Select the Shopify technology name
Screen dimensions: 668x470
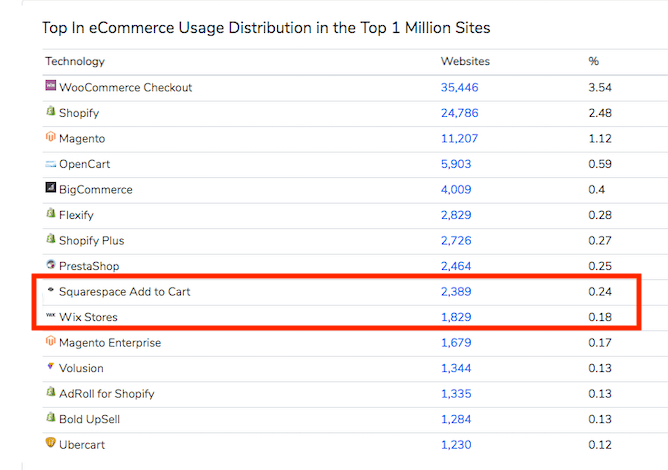coord(79,113)
